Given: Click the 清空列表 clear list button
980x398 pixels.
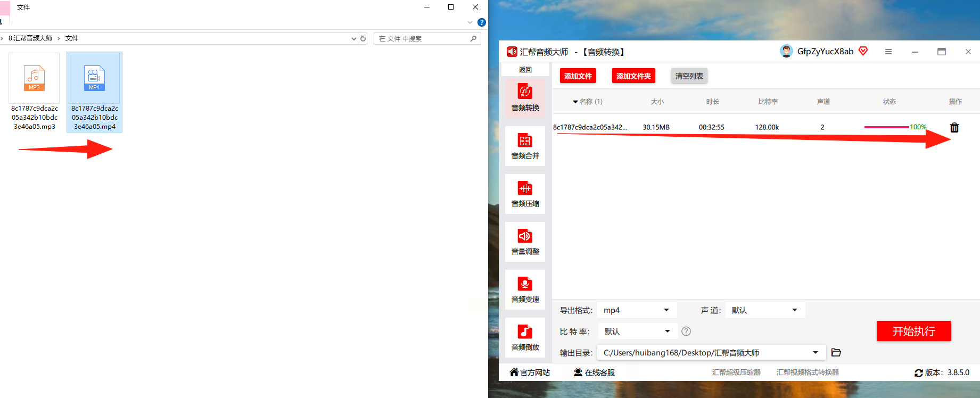Looking at the screenshot, I should [689, 76].
